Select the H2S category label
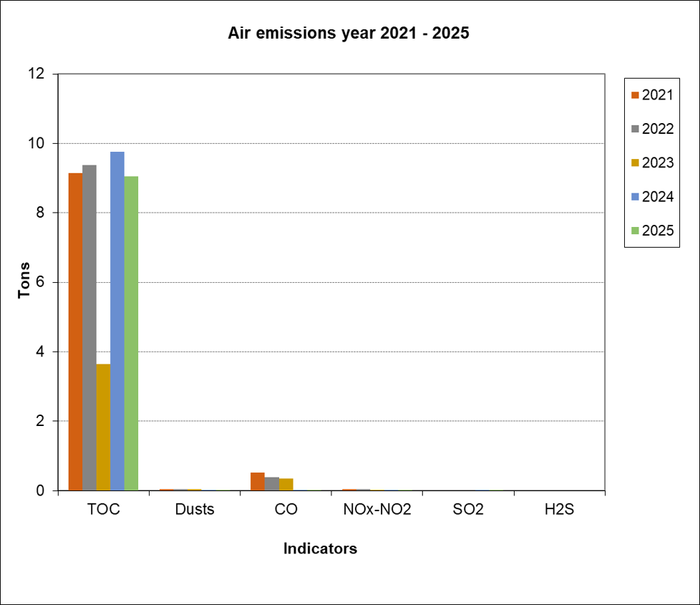Viewport: 700px width, 605px height. pos(560,510)
